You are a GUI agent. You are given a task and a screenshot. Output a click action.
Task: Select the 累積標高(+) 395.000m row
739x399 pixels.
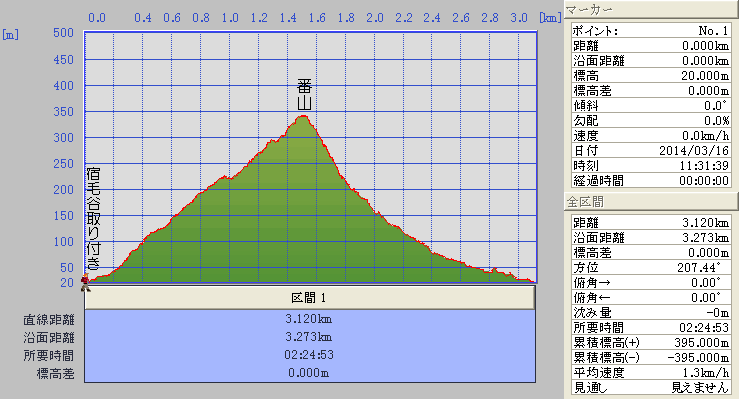pos(651,342)
